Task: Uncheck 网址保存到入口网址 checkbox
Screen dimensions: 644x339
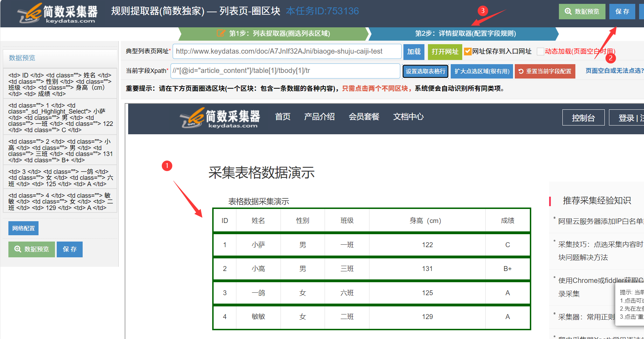Action: [468, 51]
